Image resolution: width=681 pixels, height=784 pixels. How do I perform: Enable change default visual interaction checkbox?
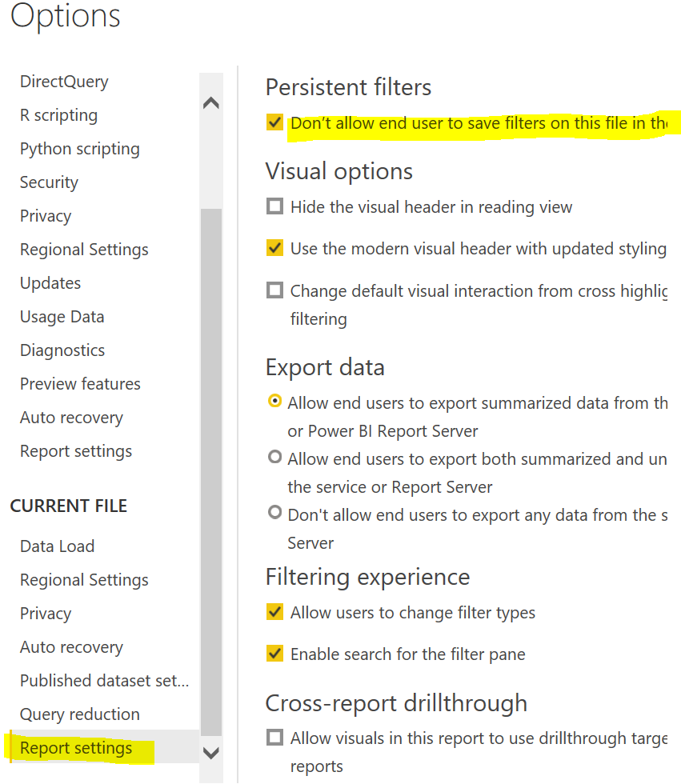click(x=274, y=290)
